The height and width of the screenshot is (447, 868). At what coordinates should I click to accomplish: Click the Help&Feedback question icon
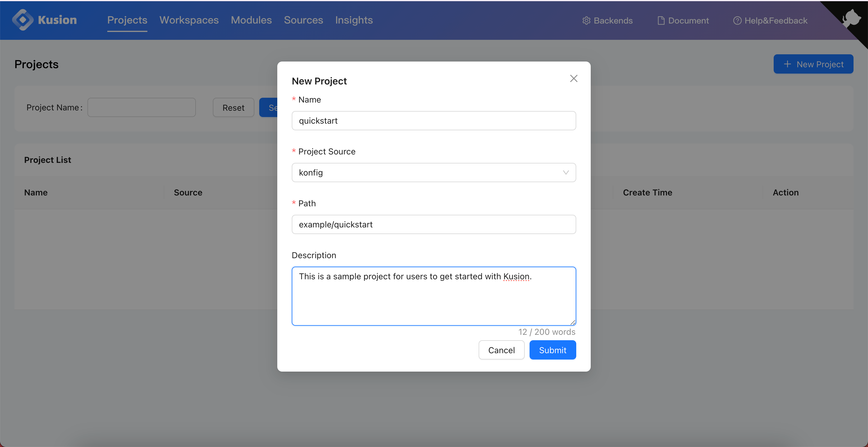737,20
